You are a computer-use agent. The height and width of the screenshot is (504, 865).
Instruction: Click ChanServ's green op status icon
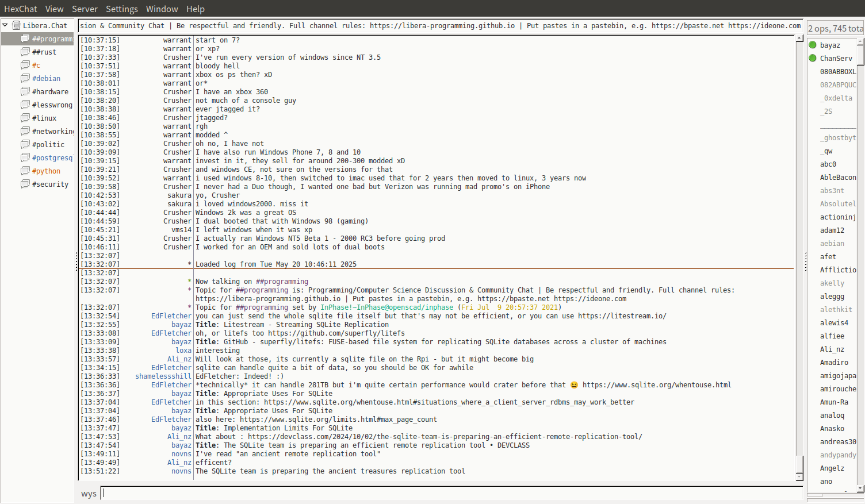point(813,58)
